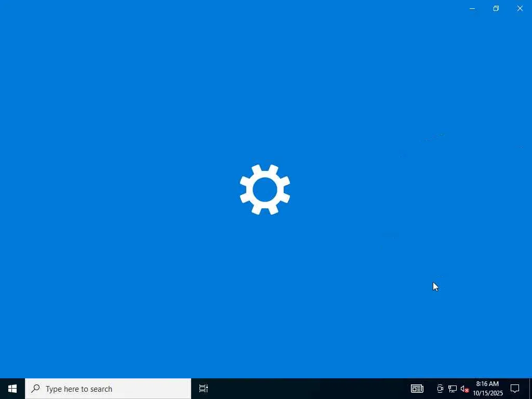Click the muted volume speaker icon
Screen dimensions: 532x399
click(x=464, y=389)
